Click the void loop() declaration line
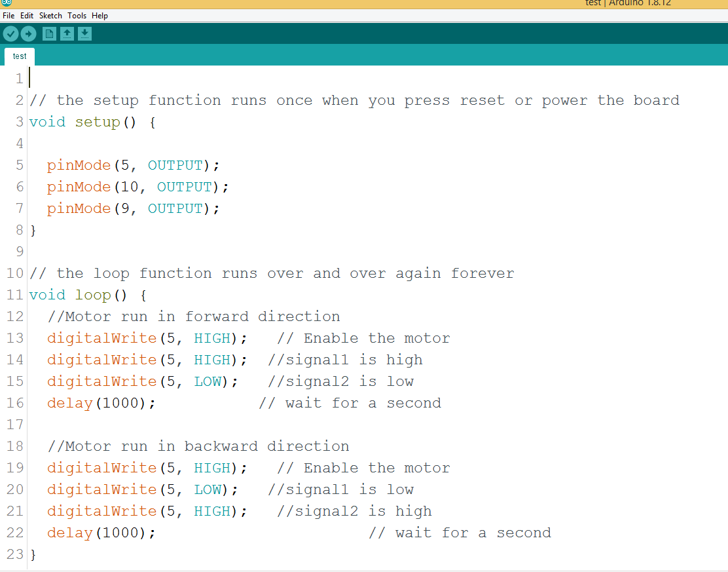Screen dimensions: 728x572 88,296
